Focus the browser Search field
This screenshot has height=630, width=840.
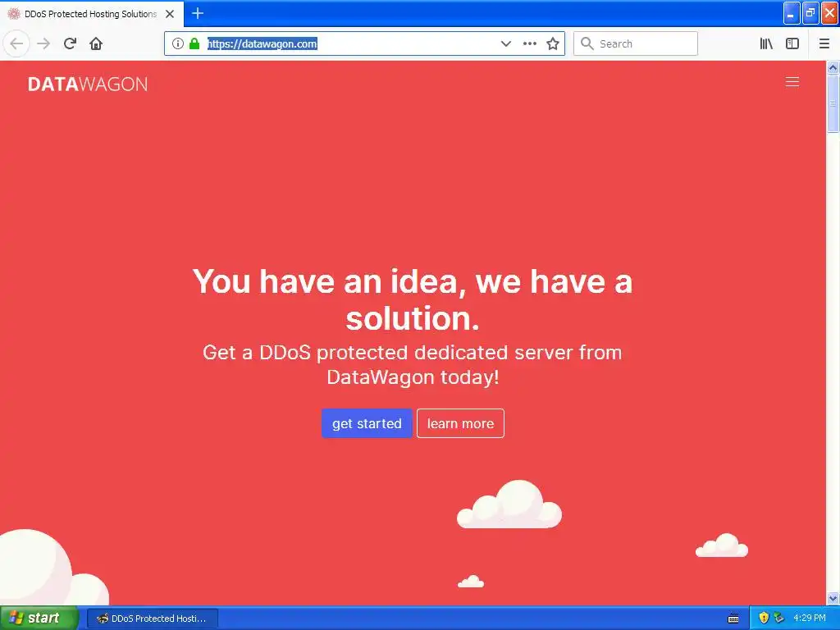pos(636,43)
